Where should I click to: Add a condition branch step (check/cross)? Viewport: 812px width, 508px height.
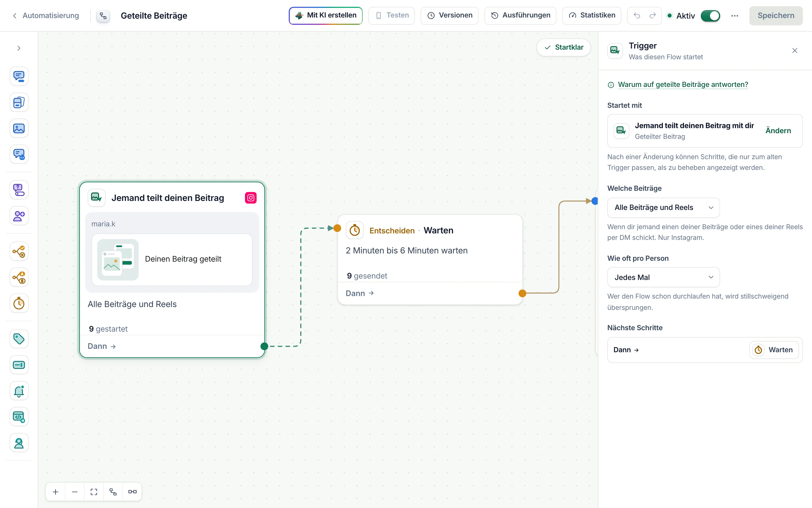coord(19,251)
